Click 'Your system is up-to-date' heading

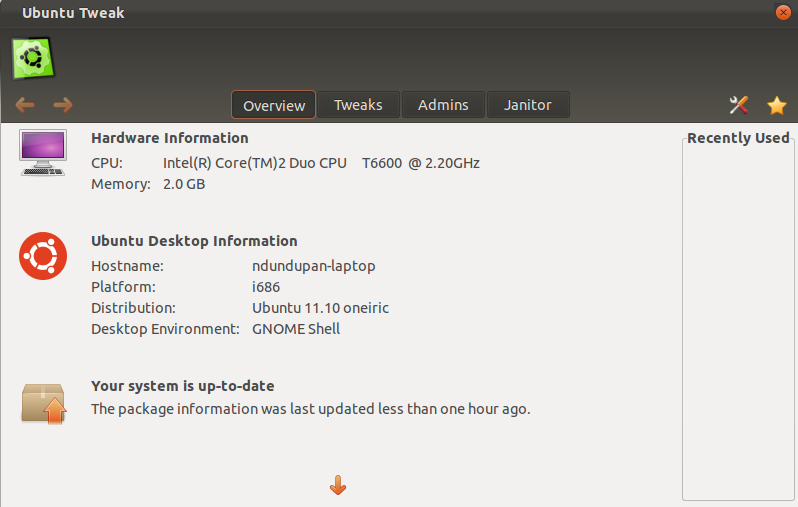[183, 386]
